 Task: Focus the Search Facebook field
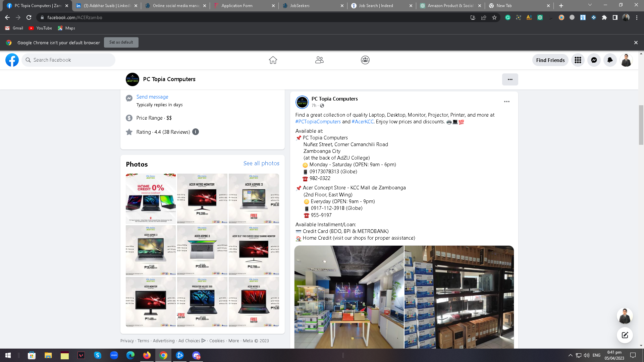[x=68, y=60]
